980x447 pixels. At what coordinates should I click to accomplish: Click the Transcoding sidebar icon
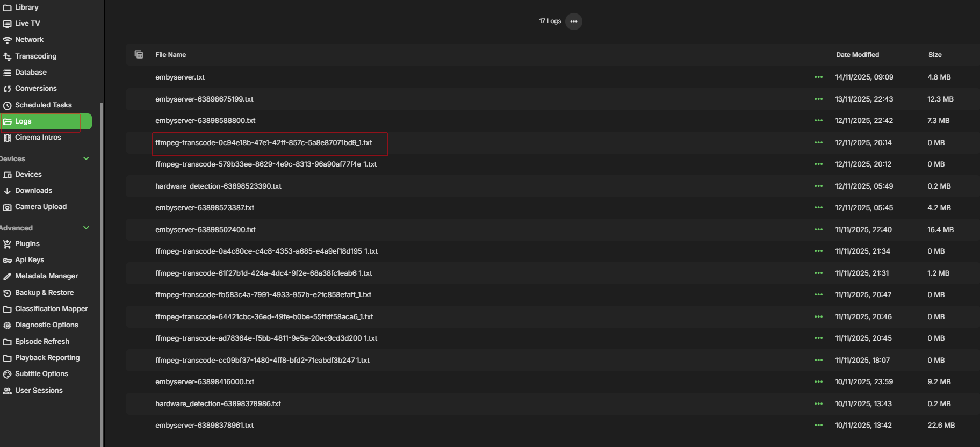coord(7,56)
